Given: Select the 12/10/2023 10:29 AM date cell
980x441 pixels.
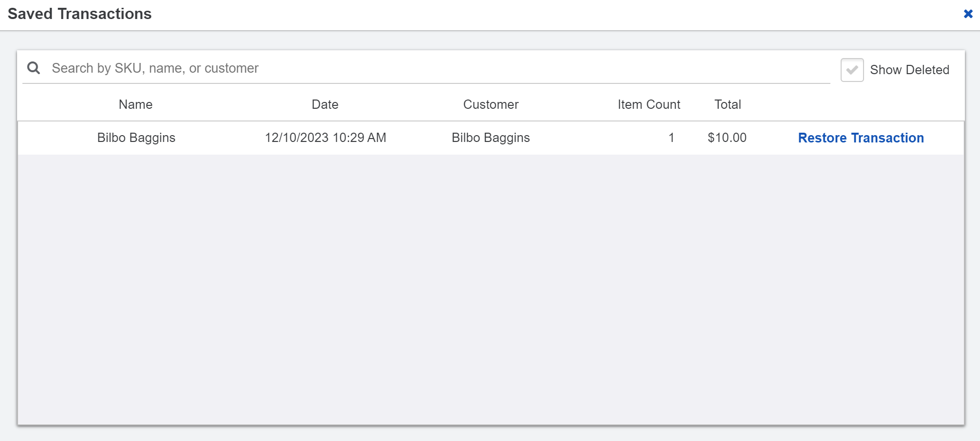Looking at the screenshot, I should pyautogui.click(x=326, y=138).
